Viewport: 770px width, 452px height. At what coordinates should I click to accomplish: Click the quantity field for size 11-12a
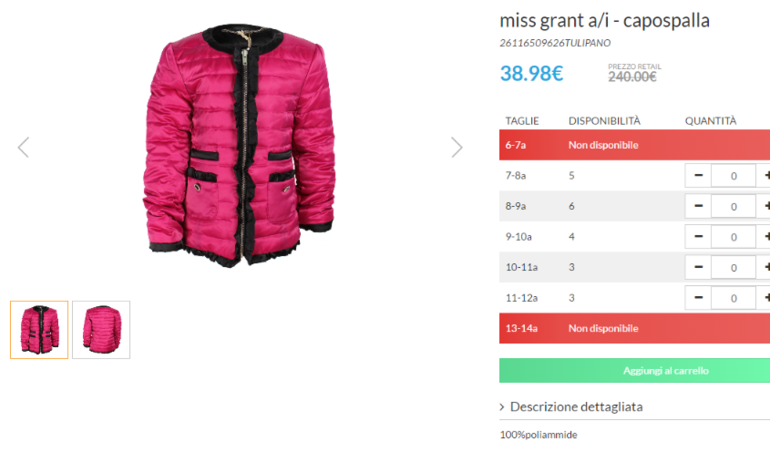pos(733,298)
